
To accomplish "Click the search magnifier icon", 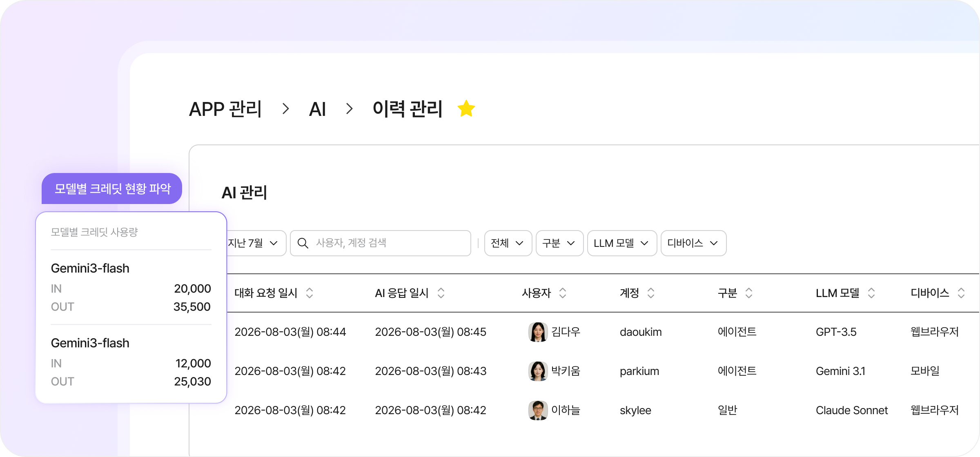I will click(303, 243).
